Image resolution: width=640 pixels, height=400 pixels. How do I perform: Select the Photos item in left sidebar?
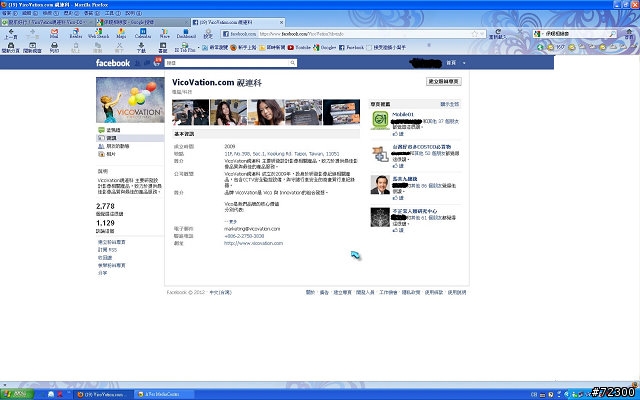click(x=130, y=154)
